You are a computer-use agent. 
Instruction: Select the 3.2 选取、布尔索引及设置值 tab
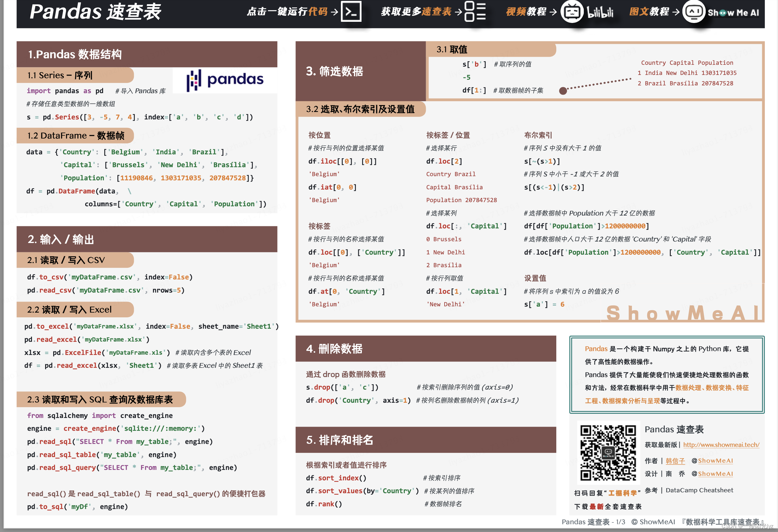(360, 109)
